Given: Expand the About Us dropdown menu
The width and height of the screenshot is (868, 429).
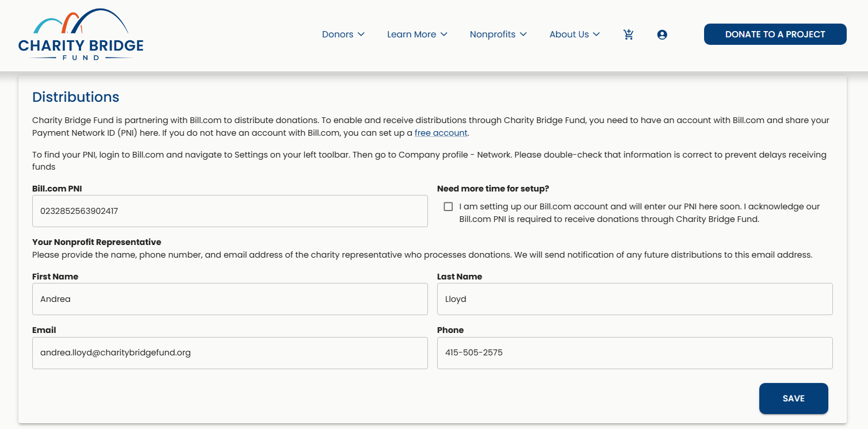Looking at the screenshot, I should click(575, 35).
